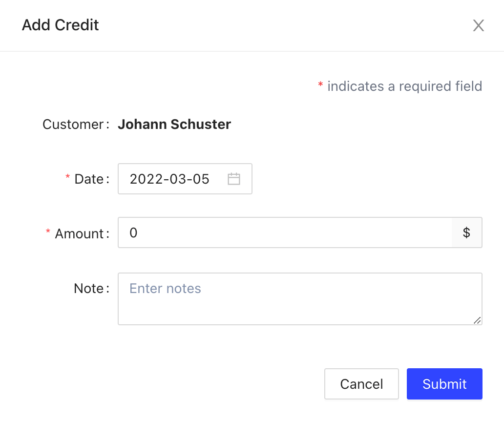504x421 pixels.
Task: Select the customer name Johann Schuster
Action: click(174, 125)
